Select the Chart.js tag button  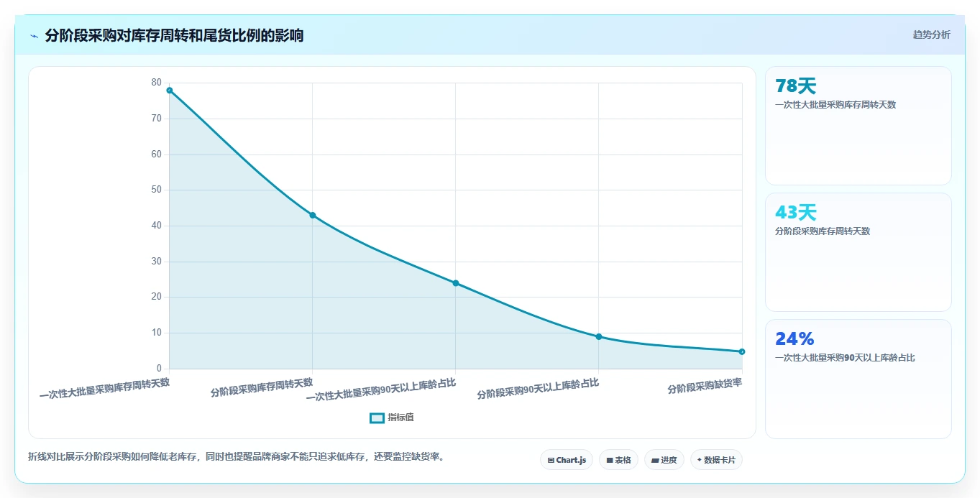coord(567,460)
